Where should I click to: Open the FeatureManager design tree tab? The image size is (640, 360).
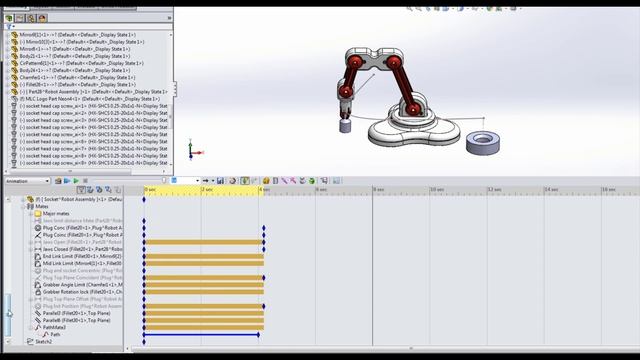coord(9,18)
